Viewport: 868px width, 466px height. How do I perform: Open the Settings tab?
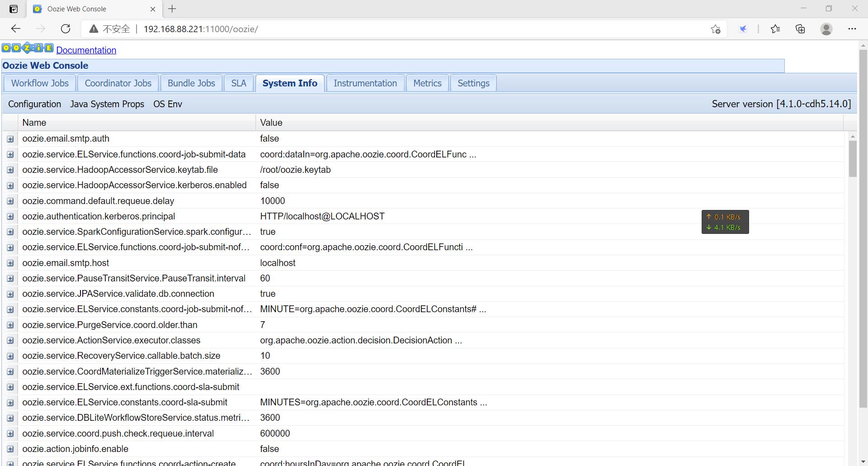pos(473,83)
